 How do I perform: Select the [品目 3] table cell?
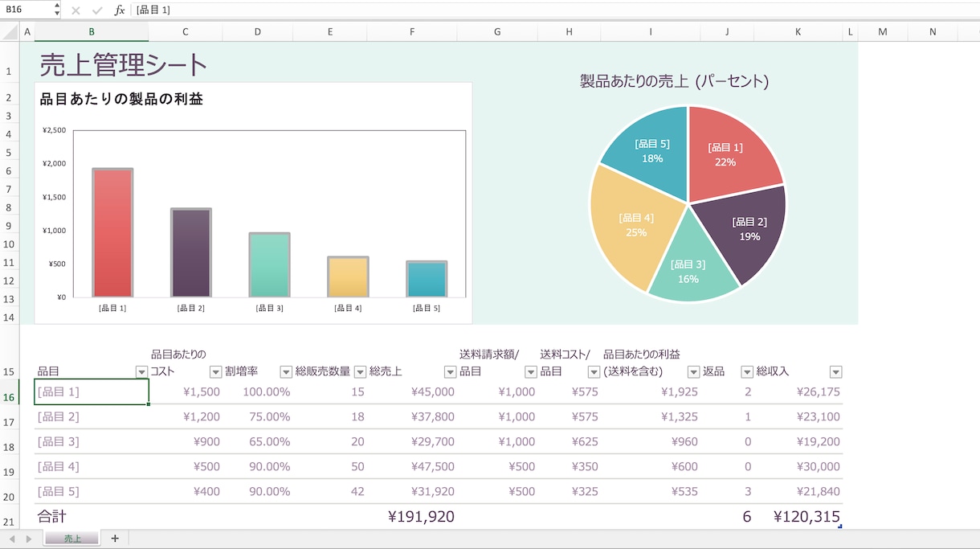(x=92, y=441)
